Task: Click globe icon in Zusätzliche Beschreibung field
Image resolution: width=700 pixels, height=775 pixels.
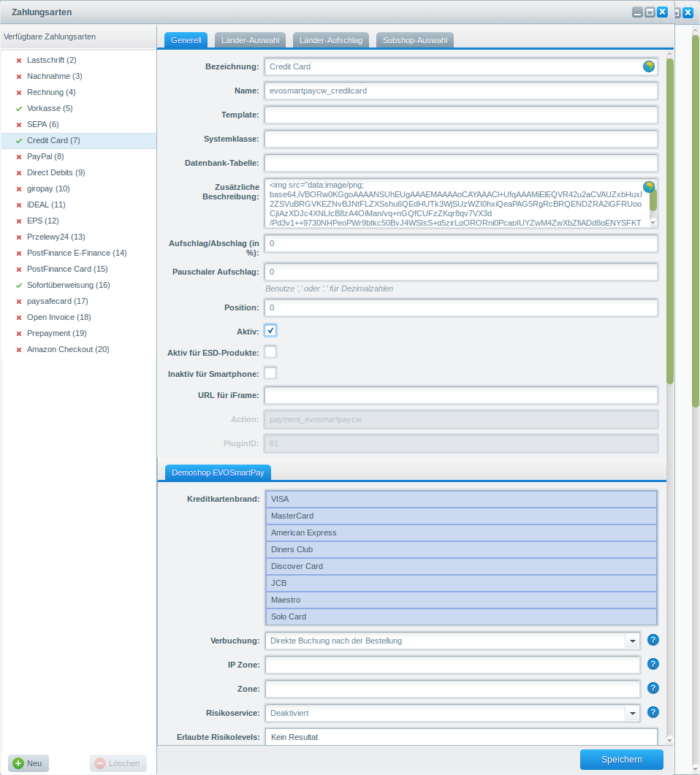Action: (648, 187)
